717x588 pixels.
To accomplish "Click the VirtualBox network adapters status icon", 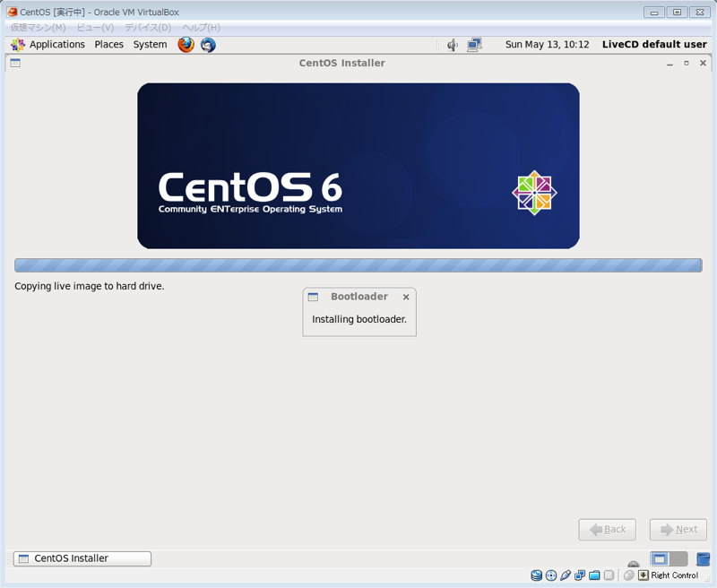I will point(580,575).
